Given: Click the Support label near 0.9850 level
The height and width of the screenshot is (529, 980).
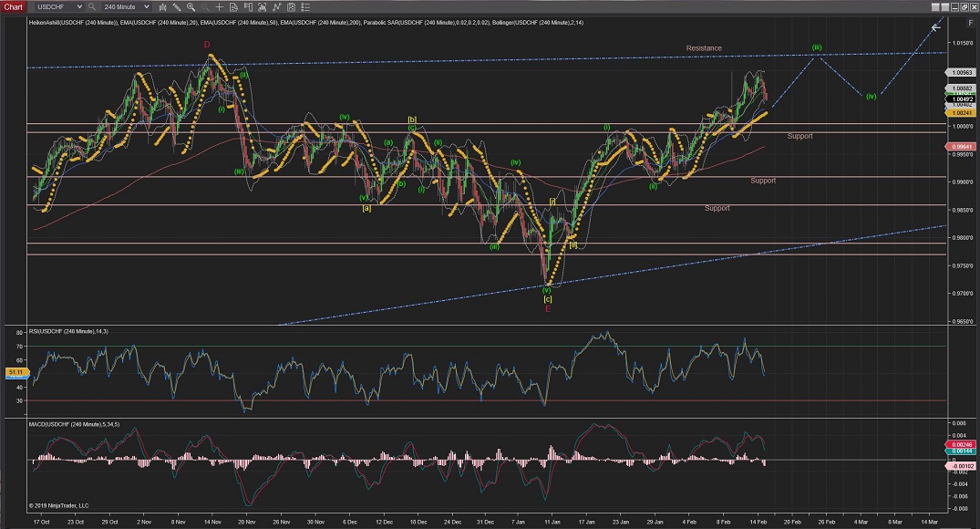Looking at the screenshot, I should pyautogui.click(x=717, y=208).
